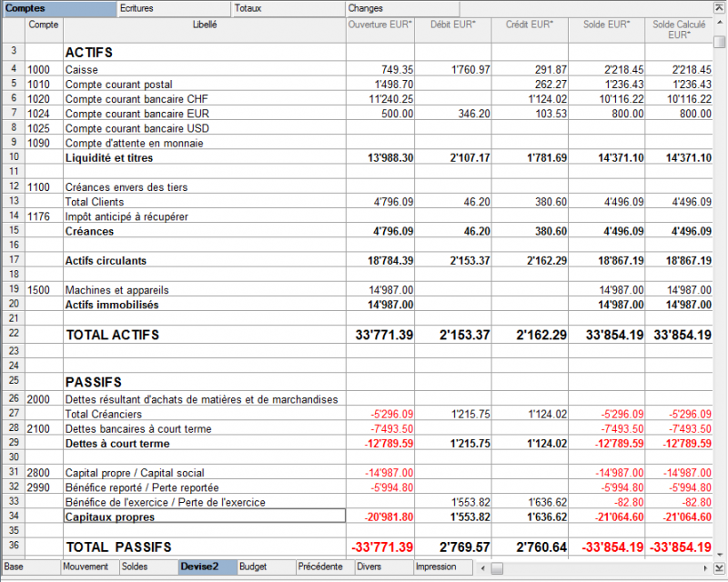
Task: Open the Impression view tab
Action: point(443,567)
